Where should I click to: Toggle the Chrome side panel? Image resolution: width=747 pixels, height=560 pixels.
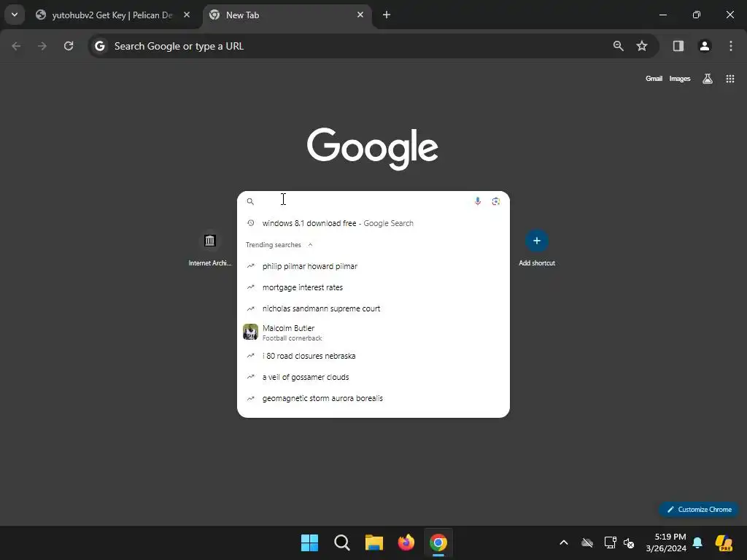[x=678, y=46]
